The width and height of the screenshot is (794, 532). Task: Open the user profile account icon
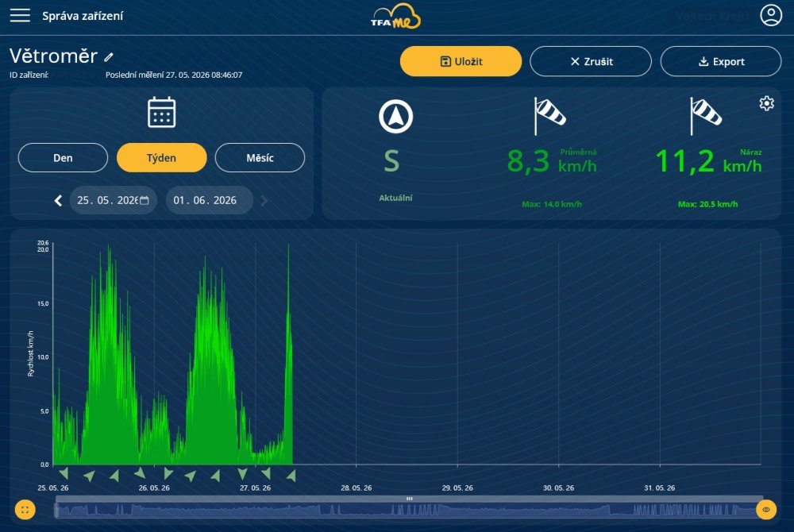coord(771,15)
